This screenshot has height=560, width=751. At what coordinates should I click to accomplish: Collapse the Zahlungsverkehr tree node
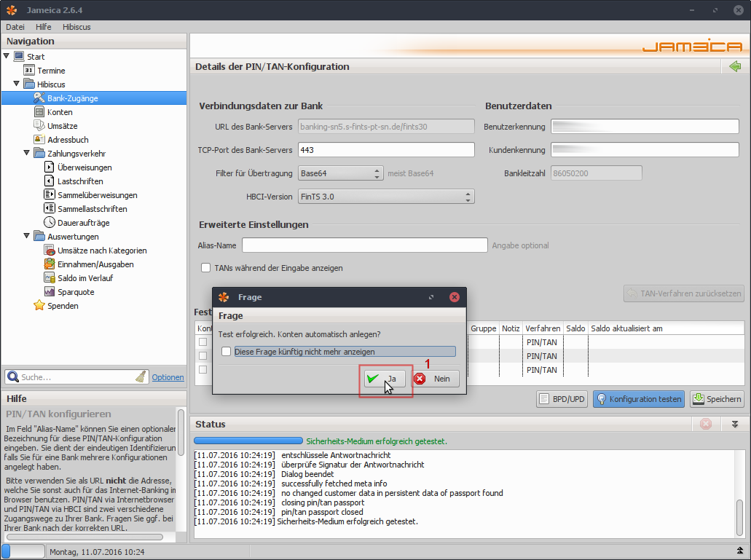tap(26, 153)
